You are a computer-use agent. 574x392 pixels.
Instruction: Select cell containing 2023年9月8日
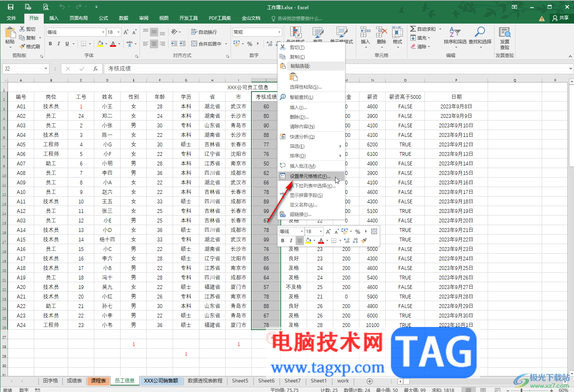pyautogui.click(x=456, y=106)
